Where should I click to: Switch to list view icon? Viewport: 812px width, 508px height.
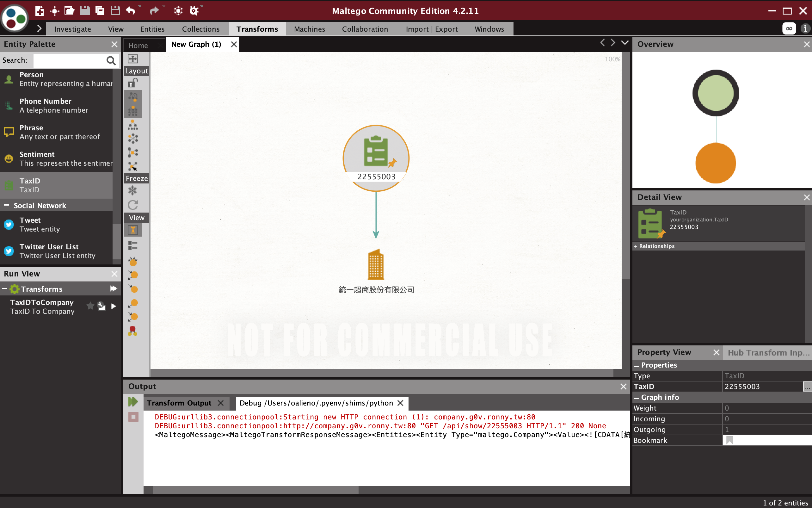pyautogui.click(x=133, y=245)
